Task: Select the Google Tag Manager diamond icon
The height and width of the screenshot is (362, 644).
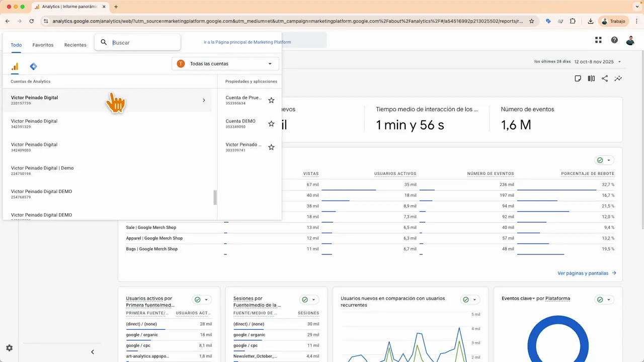Action: point(33,66)
